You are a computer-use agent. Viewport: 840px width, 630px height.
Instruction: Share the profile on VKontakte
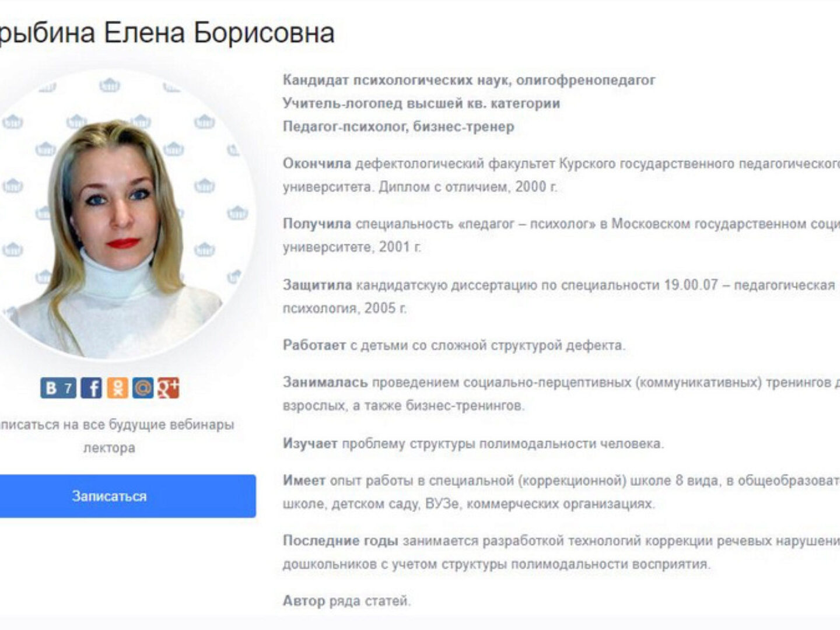[x=58, y=388]
